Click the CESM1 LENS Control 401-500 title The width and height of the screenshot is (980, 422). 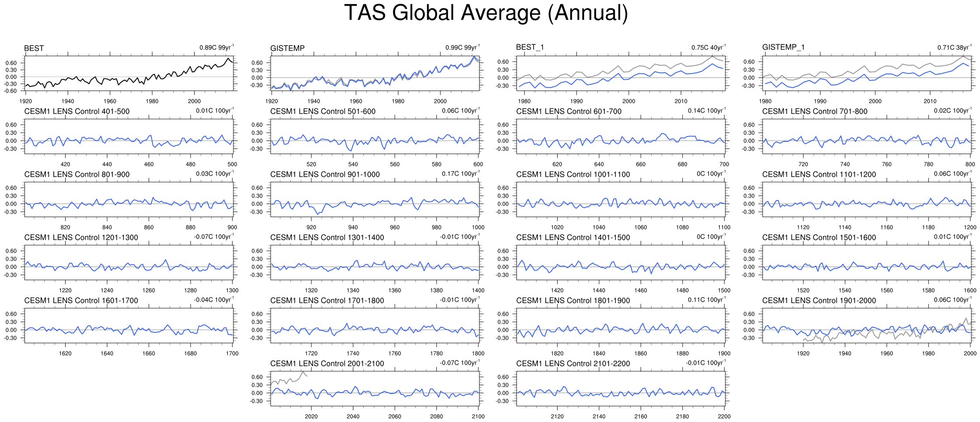click(77, 111)
